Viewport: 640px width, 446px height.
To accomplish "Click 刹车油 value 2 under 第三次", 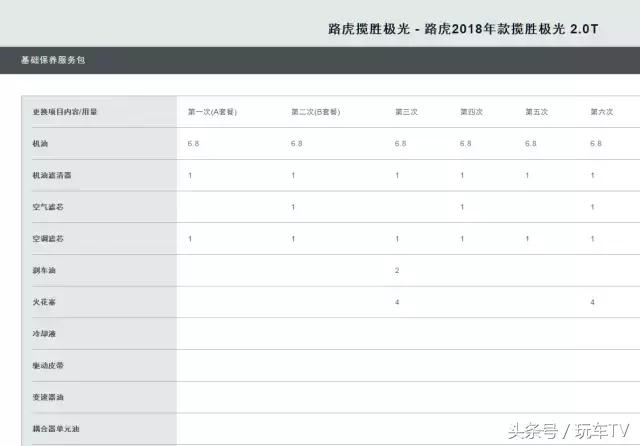I will click(397, 271).
